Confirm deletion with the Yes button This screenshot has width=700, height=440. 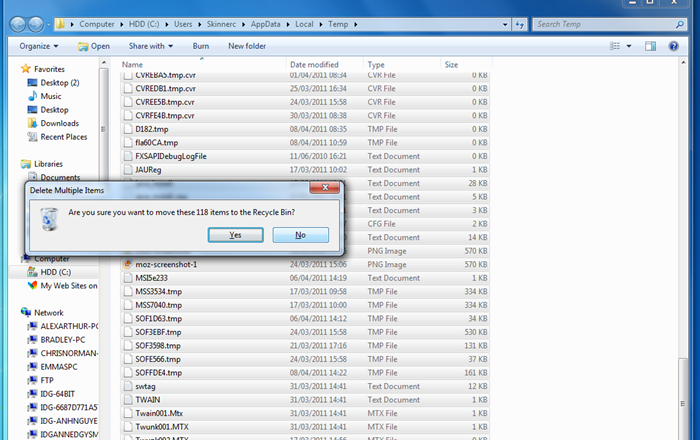(235, 235)
